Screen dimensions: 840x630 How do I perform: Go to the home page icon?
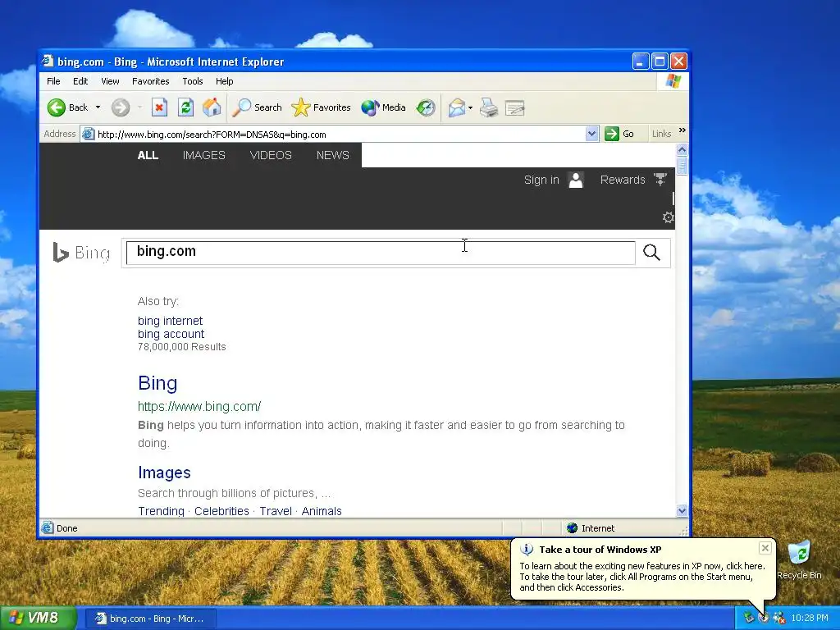point(212,107)
